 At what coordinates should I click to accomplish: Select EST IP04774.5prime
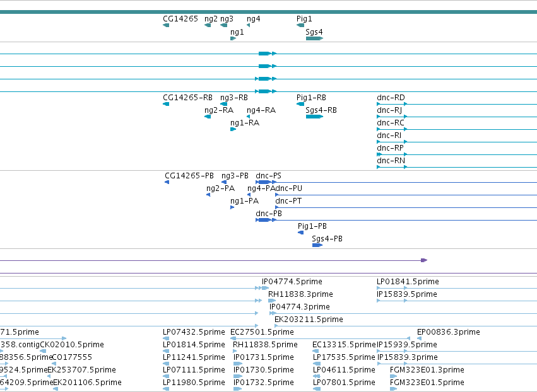pos(292,282)
